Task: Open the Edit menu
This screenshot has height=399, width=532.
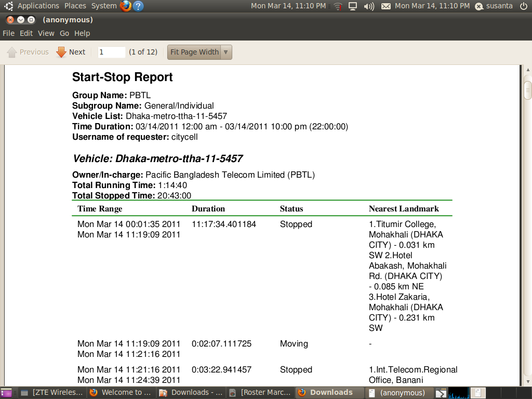Action: [26, 33]
